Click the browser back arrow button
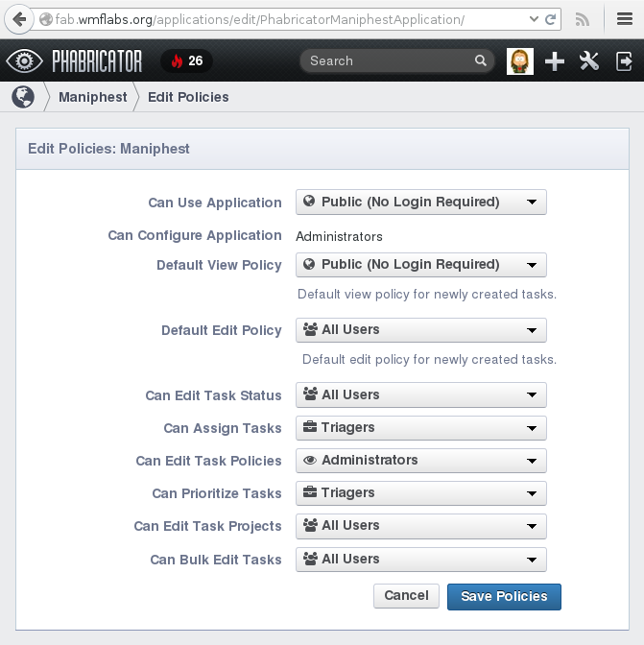644x645 pixels. (19, 19)
